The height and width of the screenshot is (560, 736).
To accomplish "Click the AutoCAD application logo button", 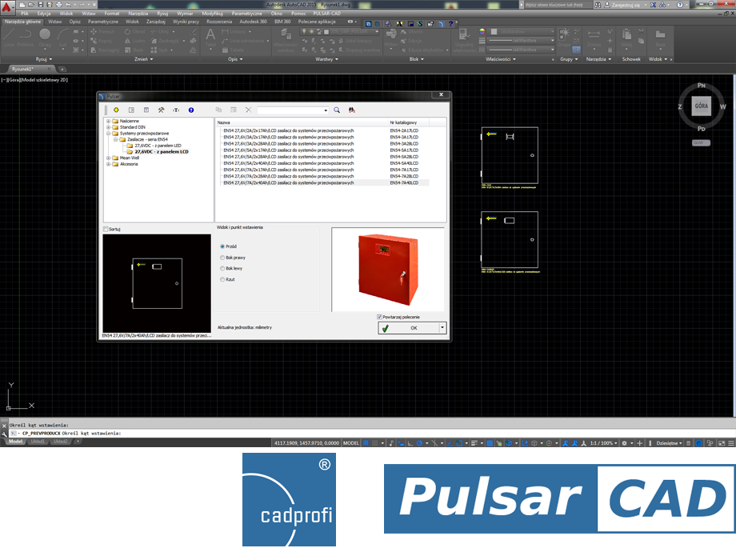I will (x=6, y=7).
